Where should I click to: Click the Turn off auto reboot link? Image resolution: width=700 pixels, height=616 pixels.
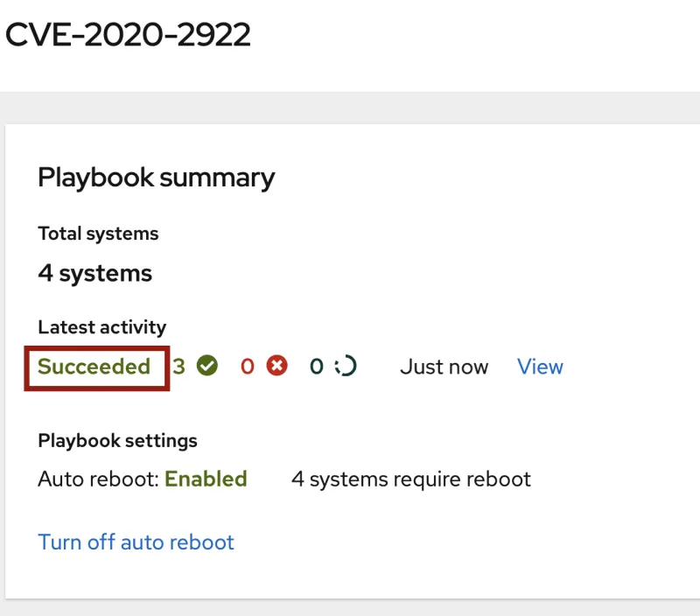pyautogui.click(x=136, y=542)
